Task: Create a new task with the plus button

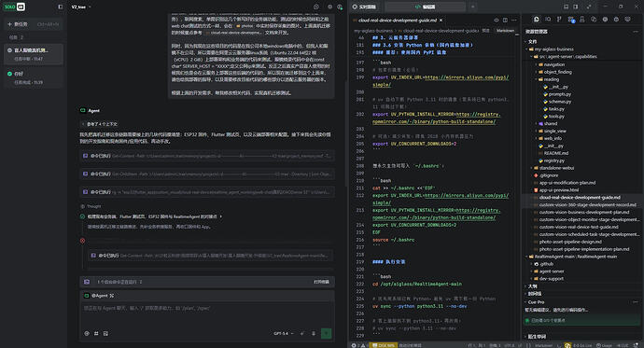Action: [34, 24]
